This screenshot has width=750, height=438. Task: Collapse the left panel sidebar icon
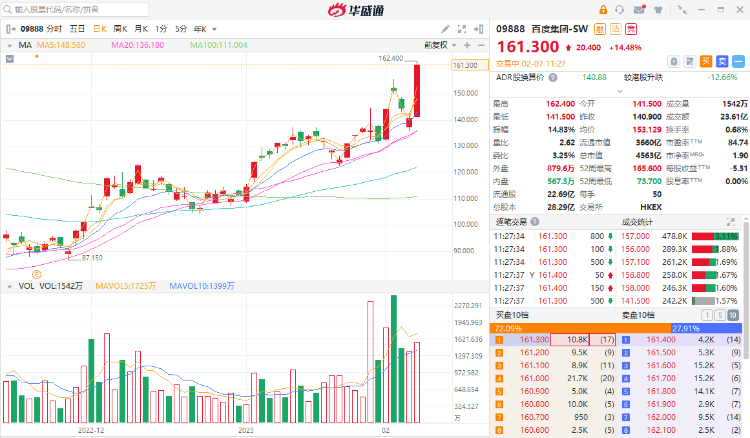pos(11,29)
